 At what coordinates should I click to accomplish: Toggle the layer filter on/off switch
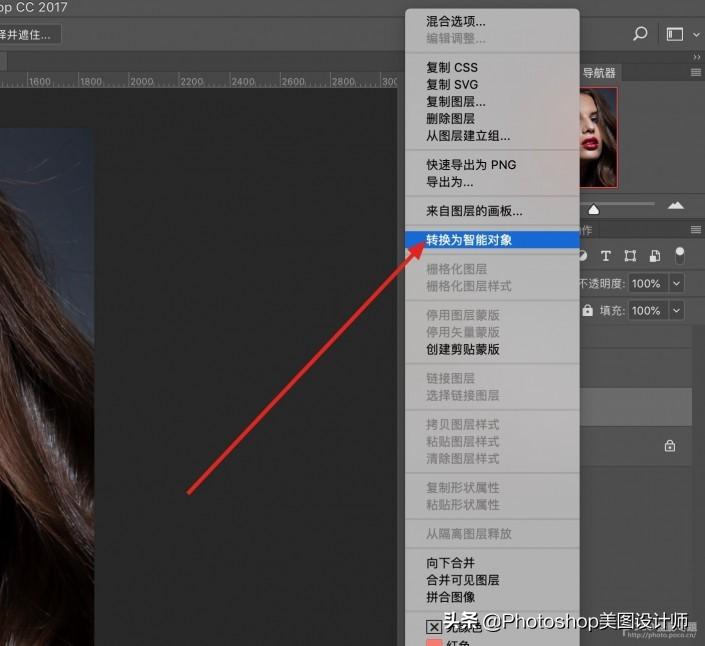click(x=680, y=256)
